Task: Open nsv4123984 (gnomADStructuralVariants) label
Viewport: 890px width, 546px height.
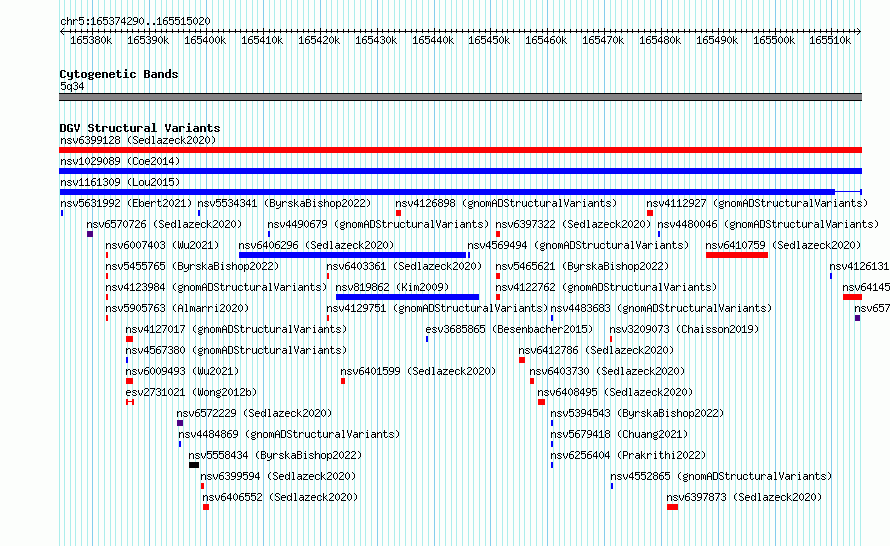Action: point(216,287)
